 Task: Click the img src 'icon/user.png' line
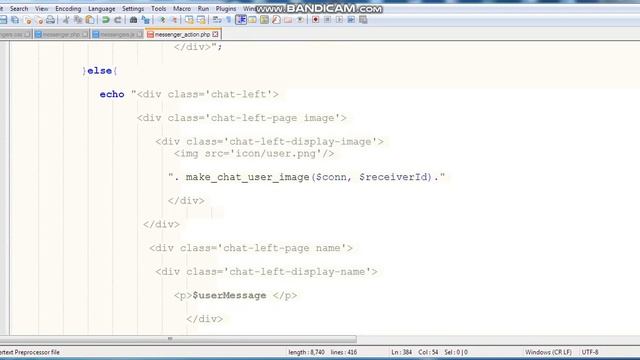(x=254, y=154)
